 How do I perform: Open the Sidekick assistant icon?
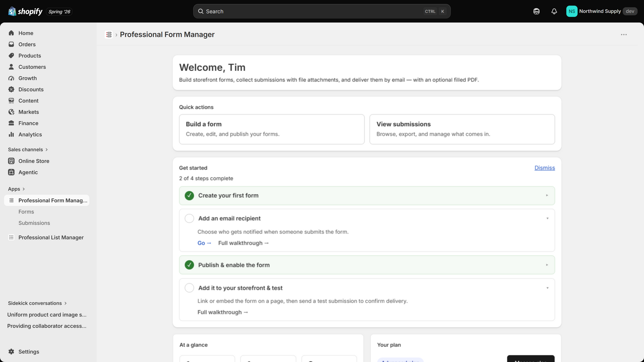[537, 11]
